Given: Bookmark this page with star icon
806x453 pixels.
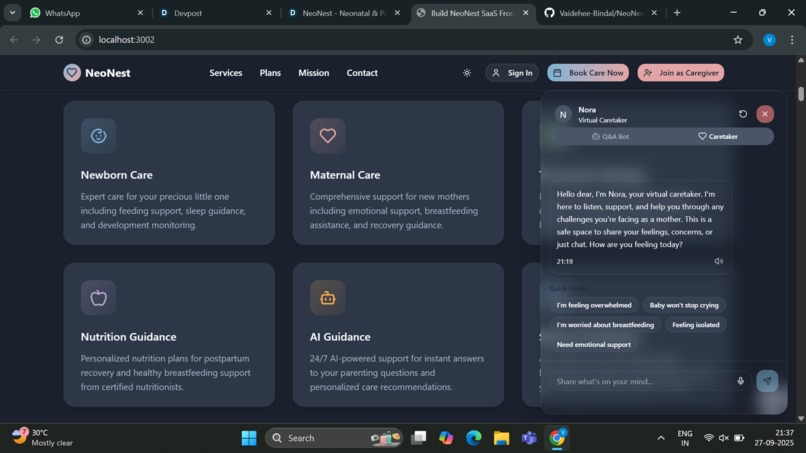Looking at the screenshot, I should click(738, 40).
